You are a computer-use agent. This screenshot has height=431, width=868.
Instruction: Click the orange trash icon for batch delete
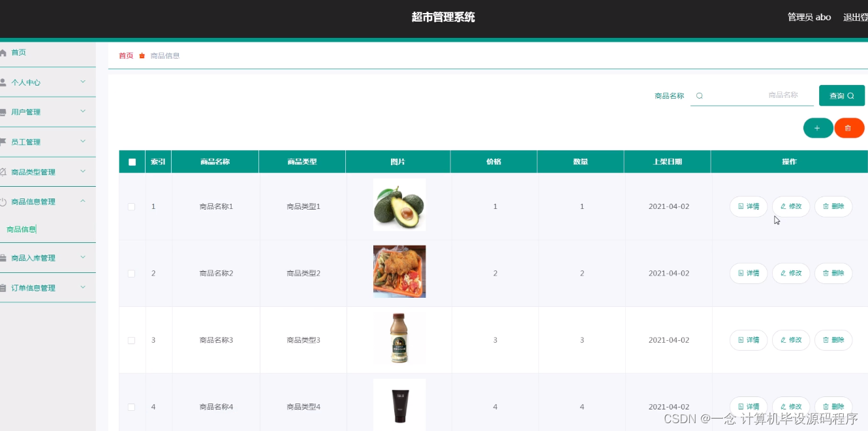coord(849,128)
